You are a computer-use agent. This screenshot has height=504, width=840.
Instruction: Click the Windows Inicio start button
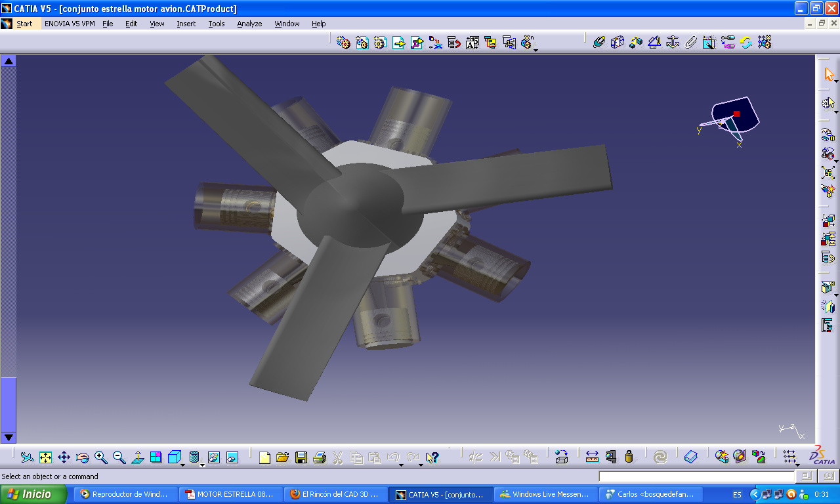click(34, 495)
